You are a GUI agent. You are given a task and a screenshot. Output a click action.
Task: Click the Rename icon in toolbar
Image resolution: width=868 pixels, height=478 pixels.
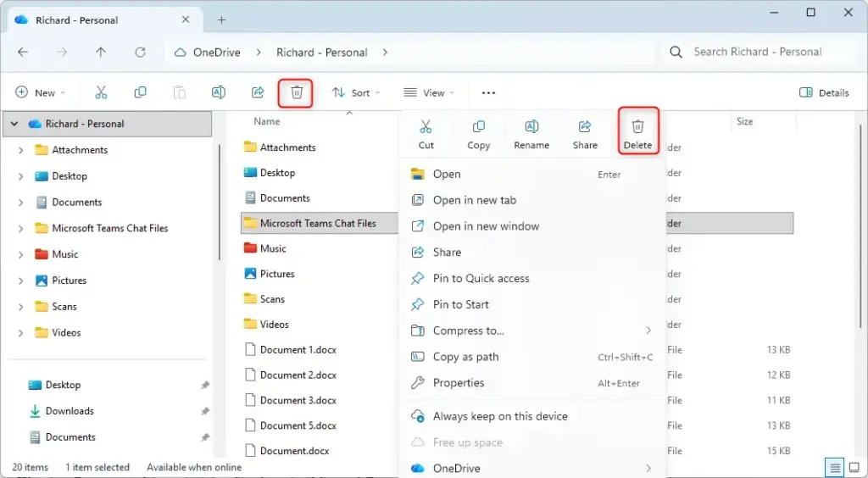pos(219,92)
